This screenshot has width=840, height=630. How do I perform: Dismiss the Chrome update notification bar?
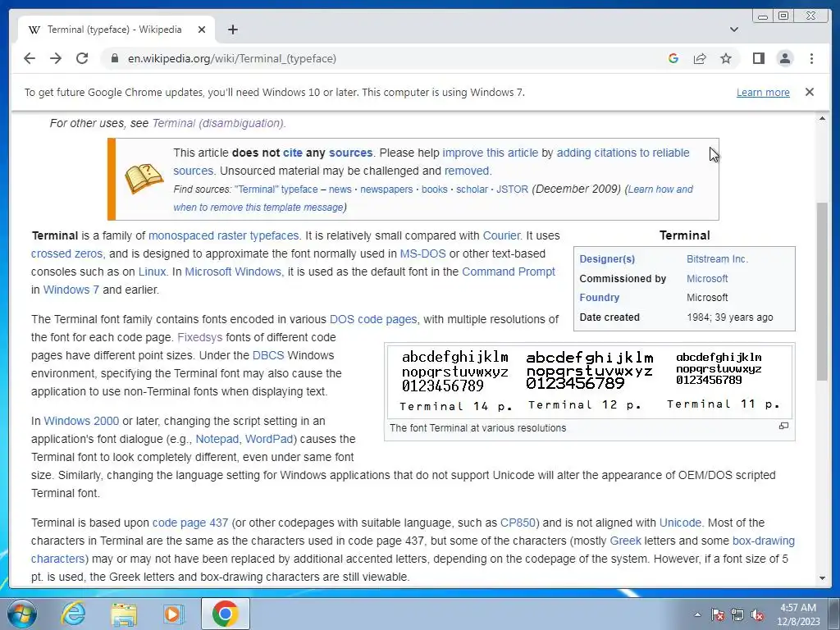(x=810, y=92)
